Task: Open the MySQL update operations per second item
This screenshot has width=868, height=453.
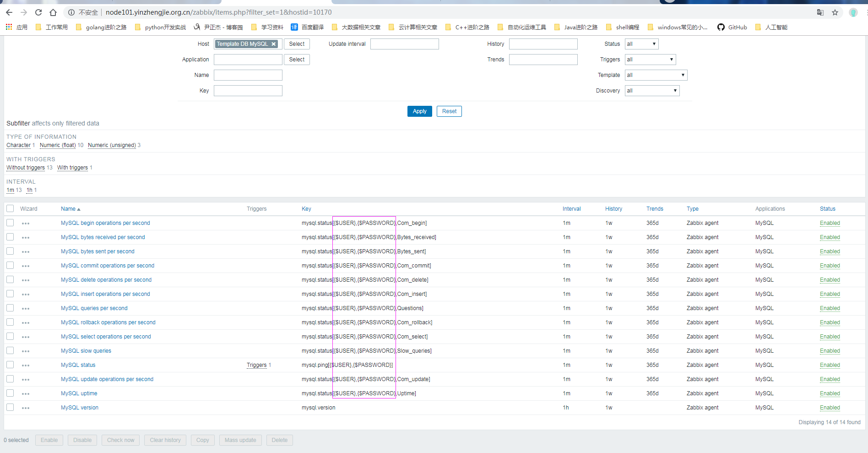Action: [x=107, y=379]
